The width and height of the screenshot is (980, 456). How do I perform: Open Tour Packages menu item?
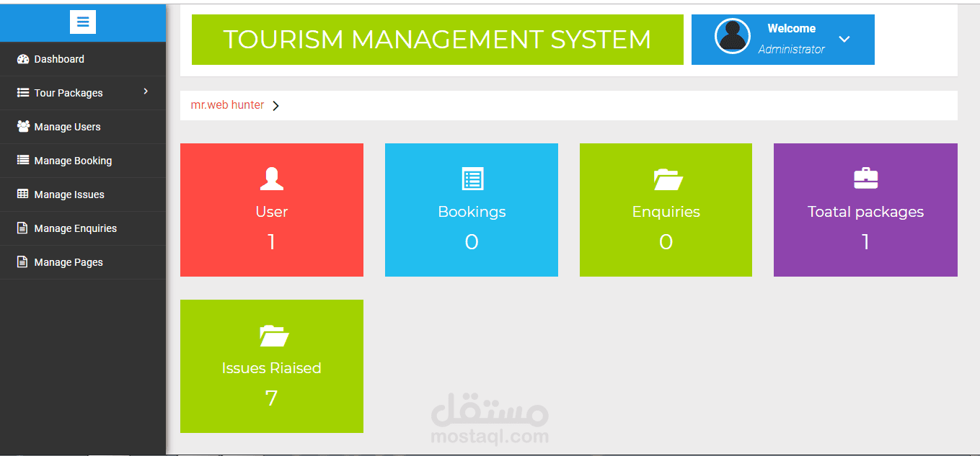coord(83,93)
